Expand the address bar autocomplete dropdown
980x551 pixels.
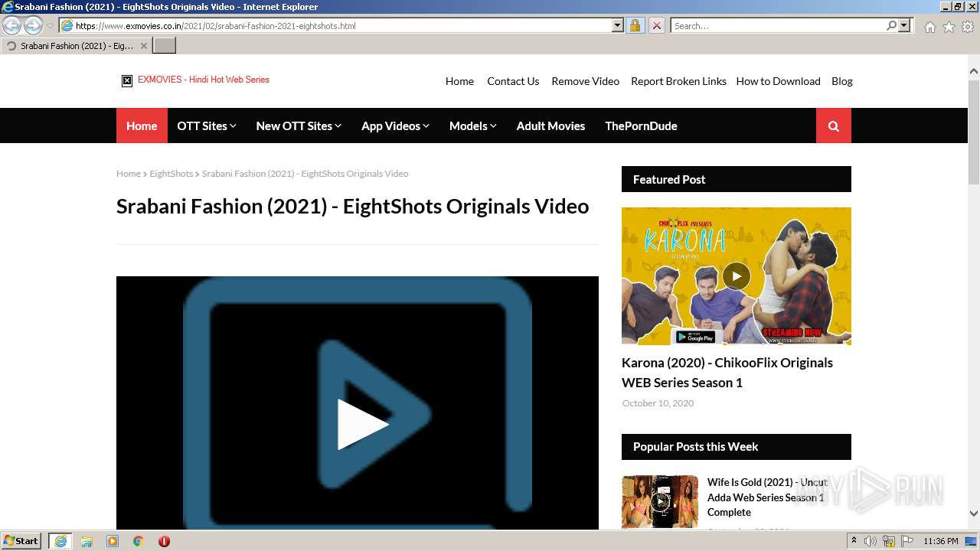(618, 26)
